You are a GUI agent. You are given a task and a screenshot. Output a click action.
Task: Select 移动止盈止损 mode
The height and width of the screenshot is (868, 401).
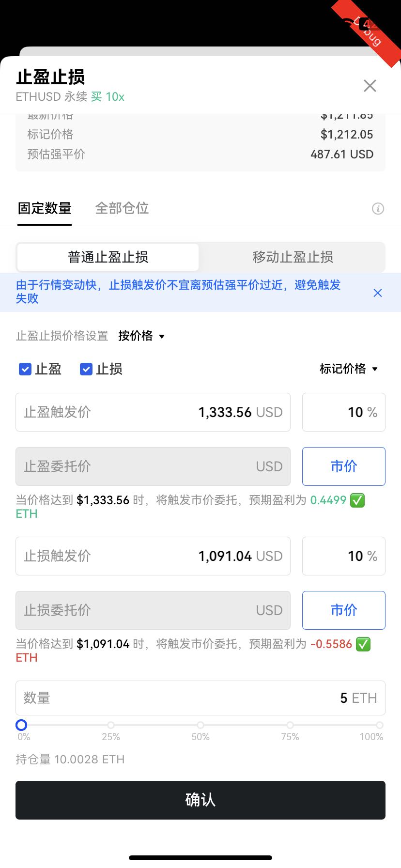click(293, 257)
